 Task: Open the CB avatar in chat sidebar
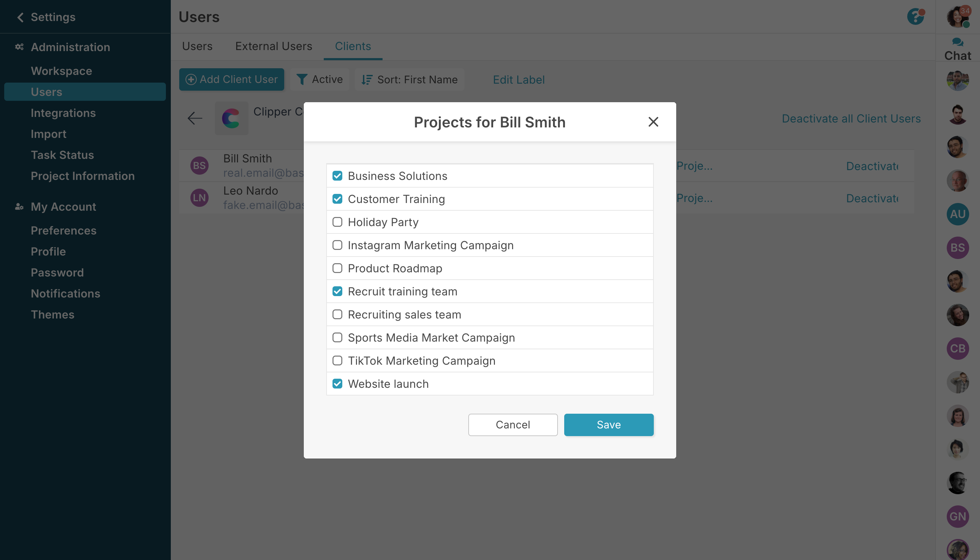pyautogui.click(x=957, y=349)
